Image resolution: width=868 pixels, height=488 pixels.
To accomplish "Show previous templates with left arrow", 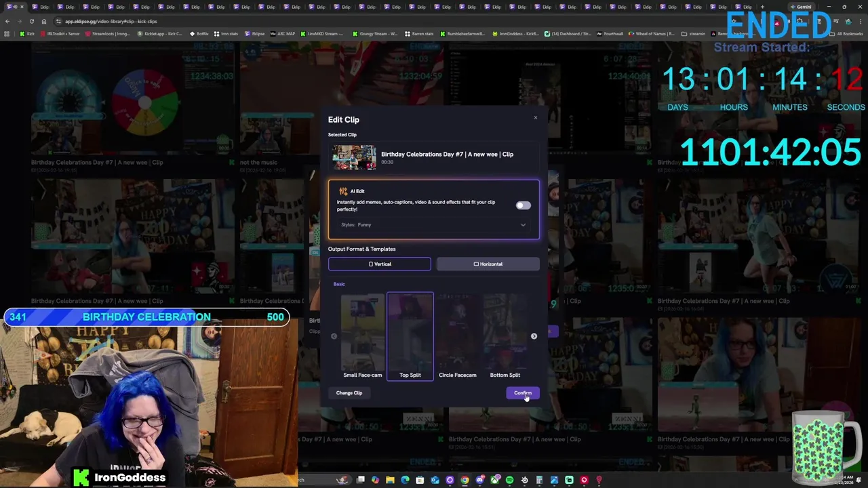I will (x=334, y=336).
